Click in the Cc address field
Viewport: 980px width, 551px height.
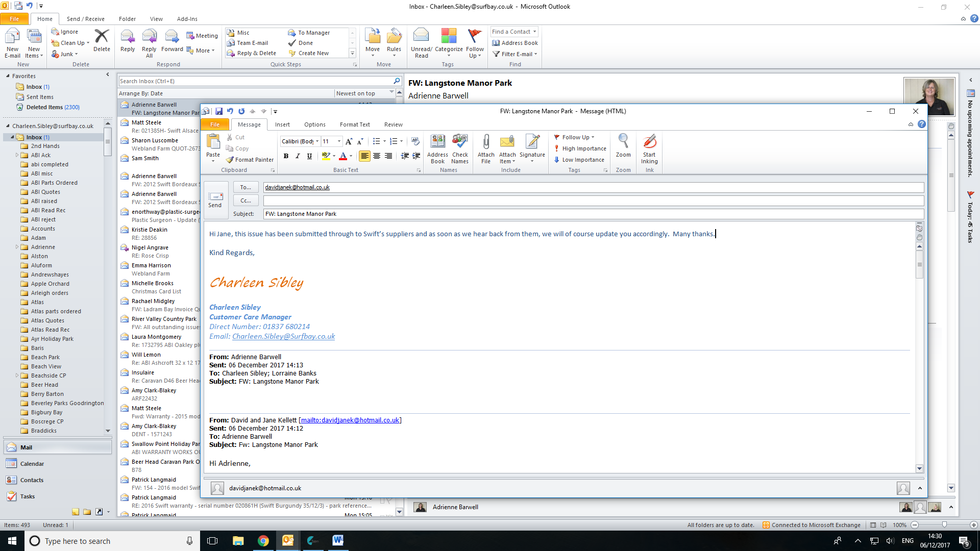[x=592, y=201]
